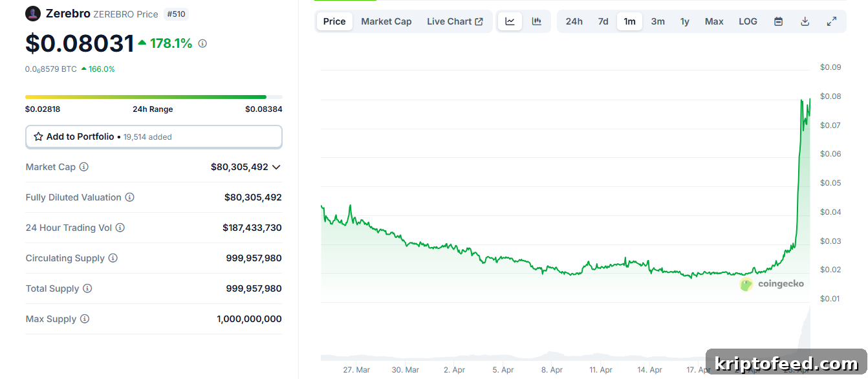Click the $0.09 price axis label
This screenshot has height=379, width=868.
[830, 67]
